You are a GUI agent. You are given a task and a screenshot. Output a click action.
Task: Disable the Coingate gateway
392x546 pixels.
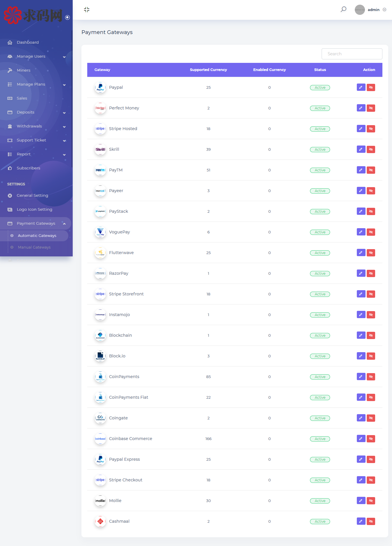(371, 418)
